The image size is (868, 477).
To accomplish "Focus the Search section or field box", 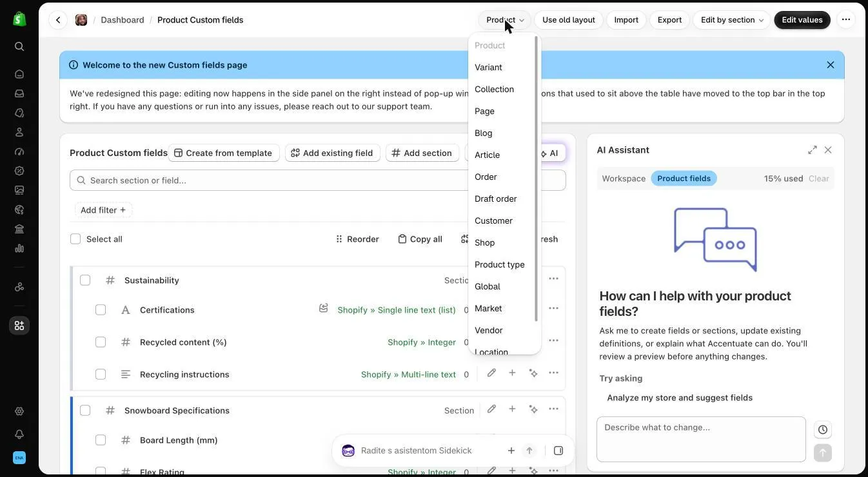I will click(317, 180).
